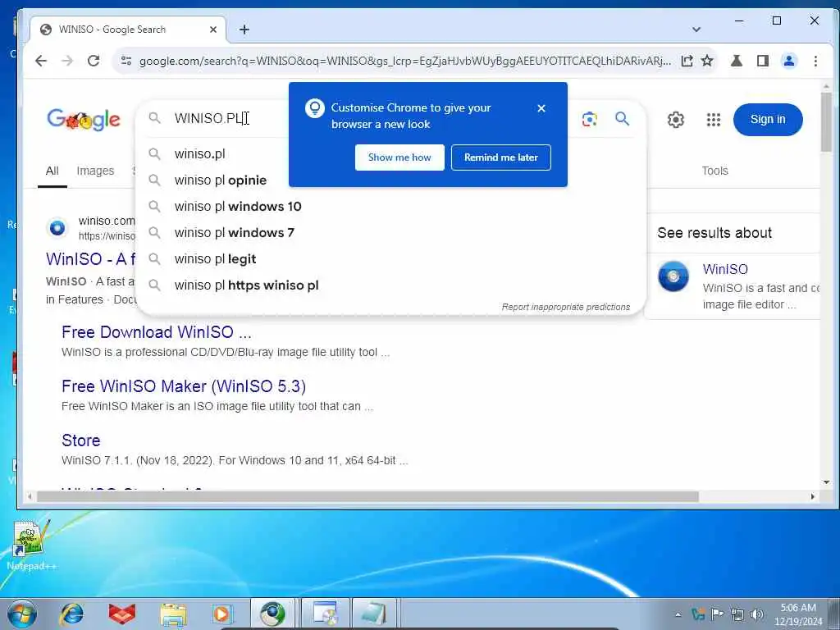
Task: Open Action Center flag icon
Action: coord(717,614)
